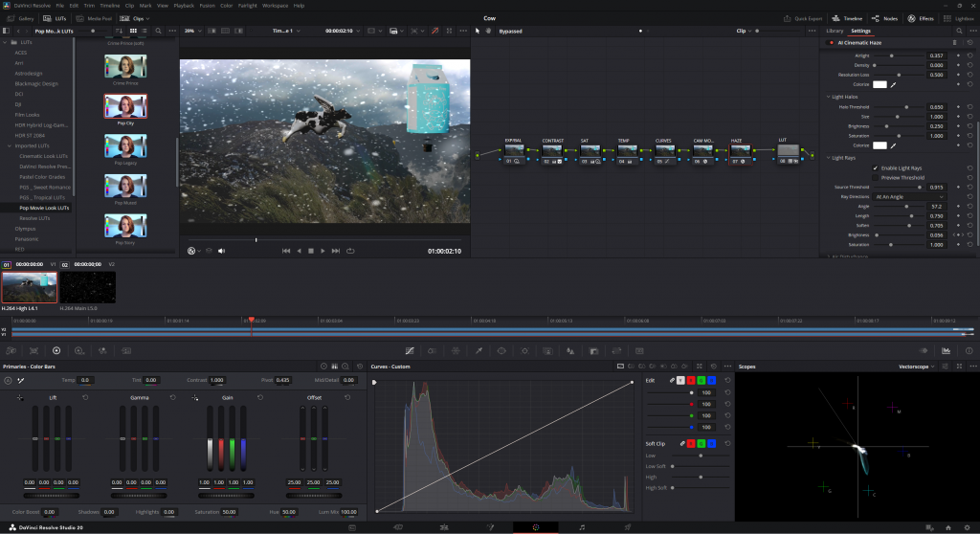Screen dimensions: 980x534
Task: Open the Power Window palette
Action: (501, 351)
